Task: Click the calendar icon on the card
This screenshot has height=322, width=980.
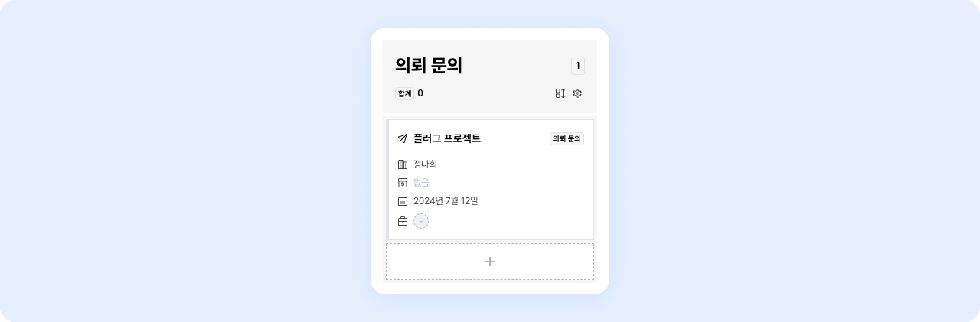Action: tap(402, 201)
